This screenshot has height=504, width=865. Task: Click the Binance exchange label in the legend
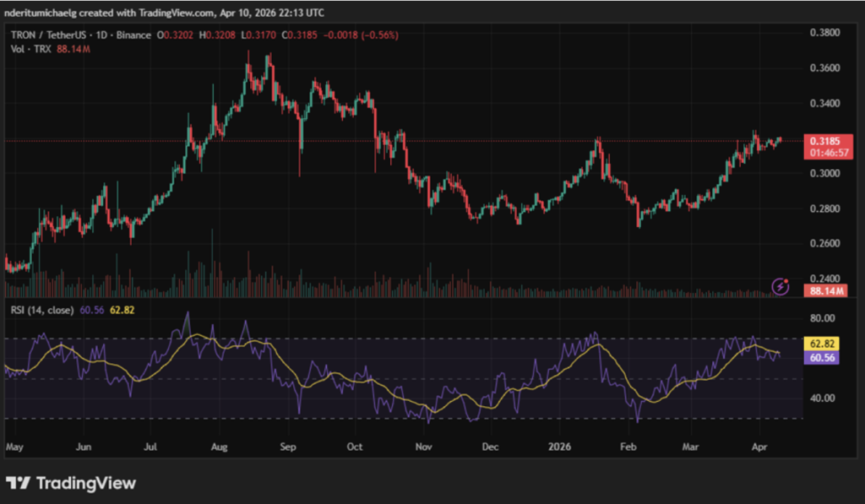click(133, 35)
